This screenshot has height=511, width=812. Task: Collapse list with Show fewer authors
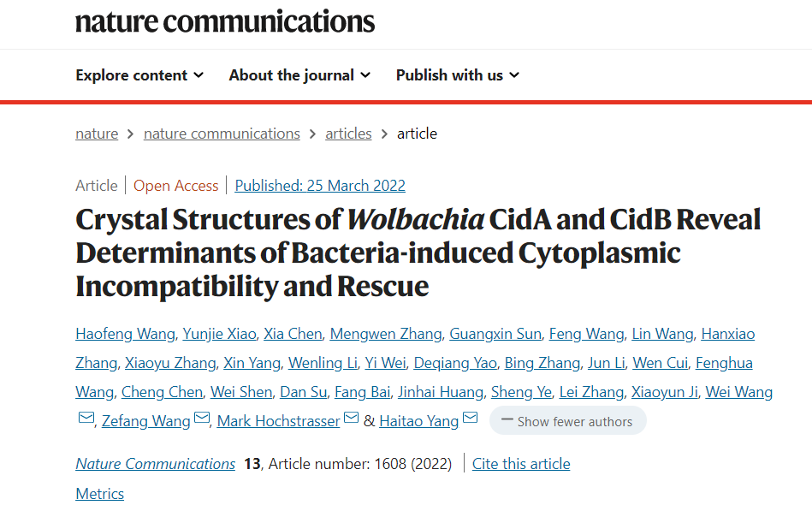(567, 421)
